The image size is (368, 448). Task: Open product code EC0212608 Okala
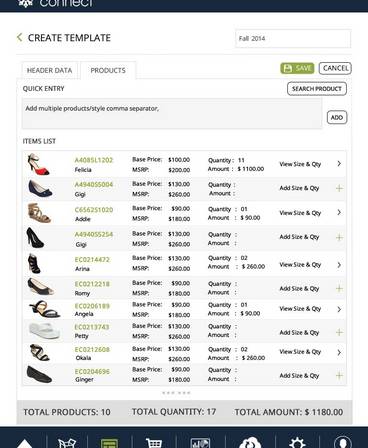pyautogui.click(x=92, y=349)
